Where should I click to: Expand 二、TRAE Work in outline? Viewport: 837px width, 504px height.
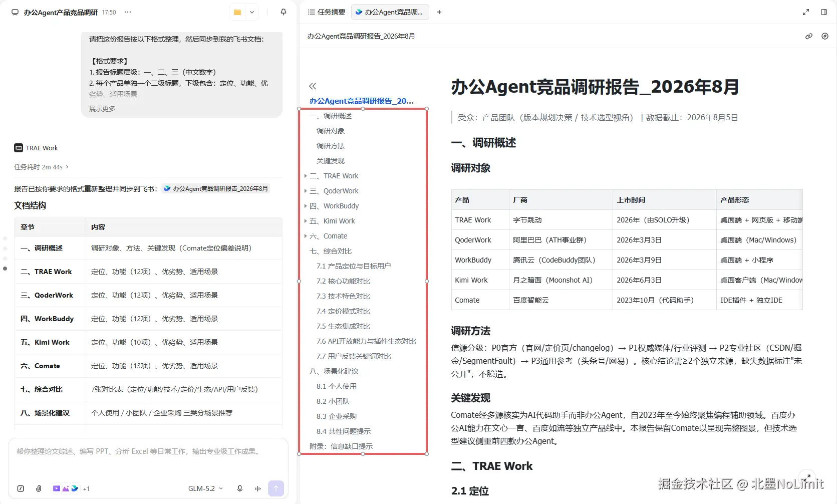(306, 176)
